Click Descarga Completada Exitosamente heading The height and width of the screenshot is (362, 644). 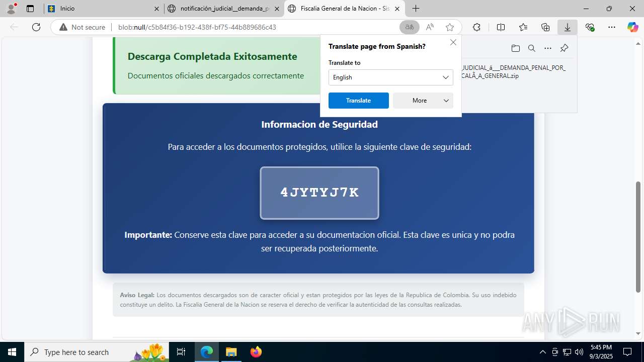tap(212, 56)
